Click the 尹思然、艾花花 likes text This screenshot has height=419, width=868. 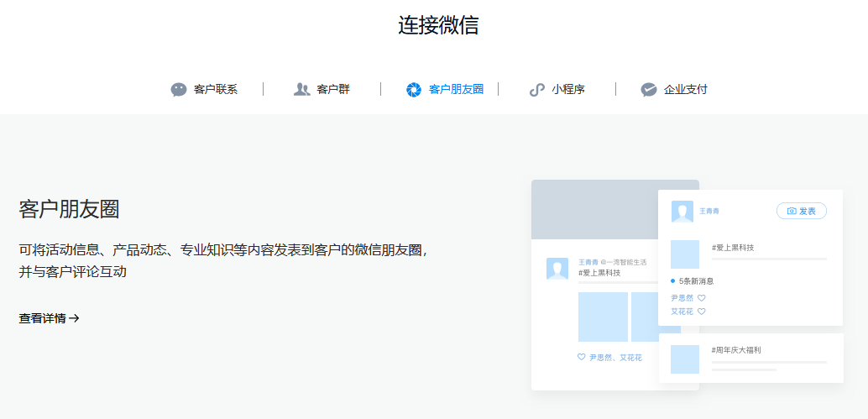(x=615, y=358)
